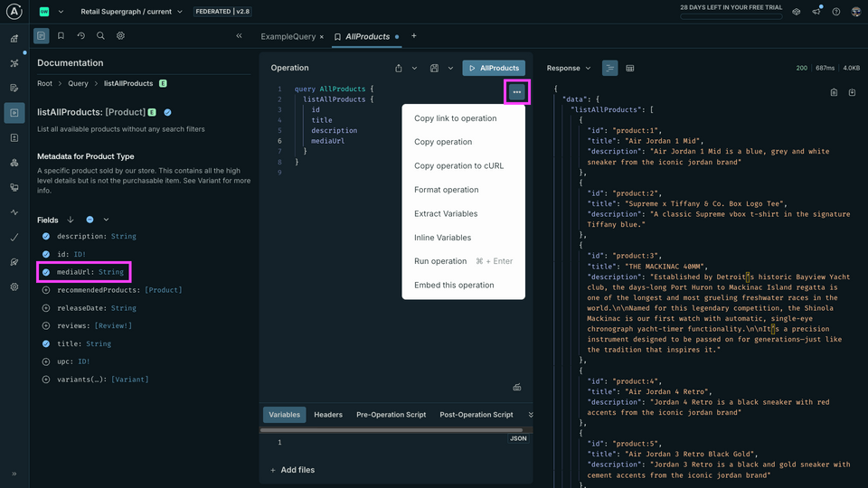Open Explorer settings gear icon
This screenshot has height=488, width=868.
(x=120, y=36)
